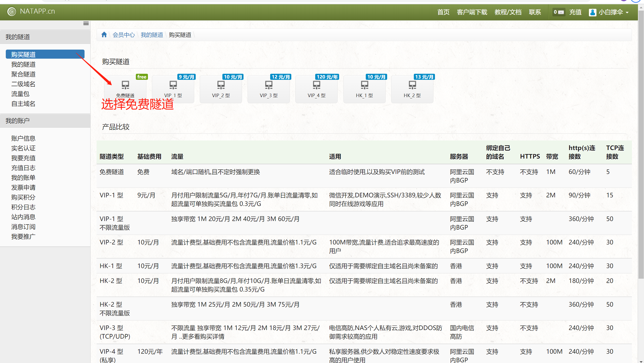
Task: Click the 基础费用 column header
Action: [149, 157]
